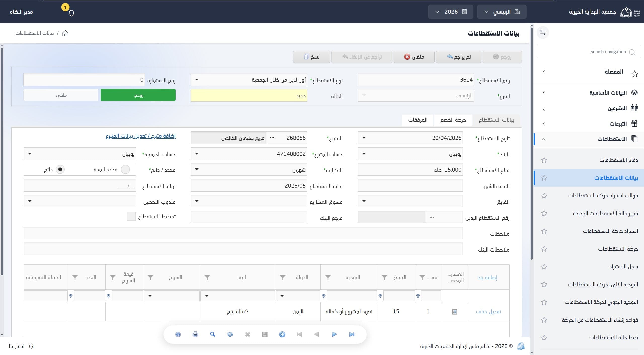Open إضافة متبرع / تعديل بيانات المتبرع link
Screen dimensions: 644x355
[x=141, y=136]
